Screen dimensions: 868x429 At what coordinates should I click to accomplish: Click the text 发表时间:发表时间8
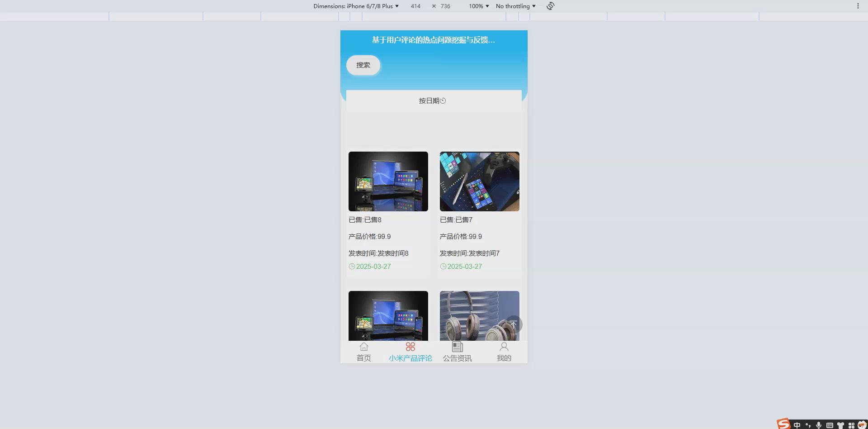click(378, 253)
